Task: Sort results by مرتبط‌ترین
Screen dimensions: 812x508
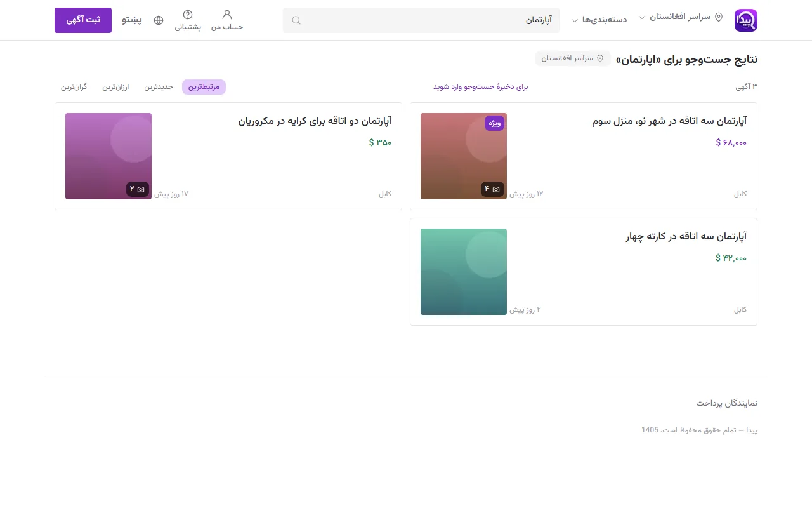Action: [x=204, y=87]
